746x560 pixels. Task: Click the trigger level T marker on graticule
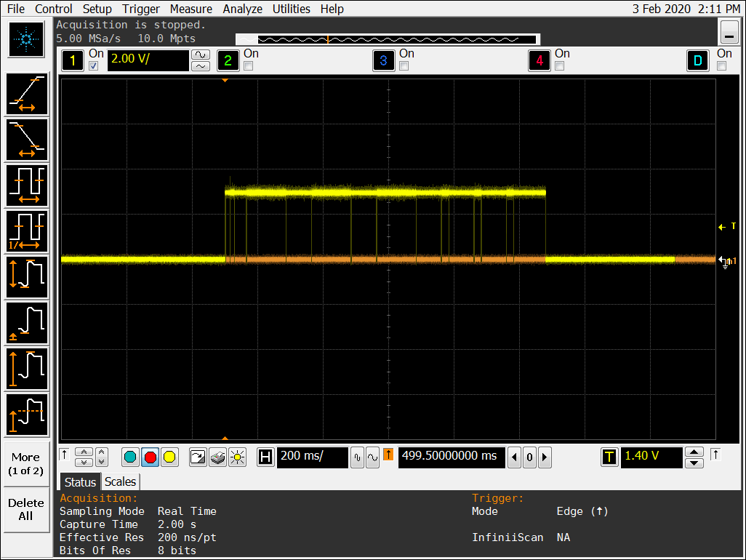click(x=727, y=226)
